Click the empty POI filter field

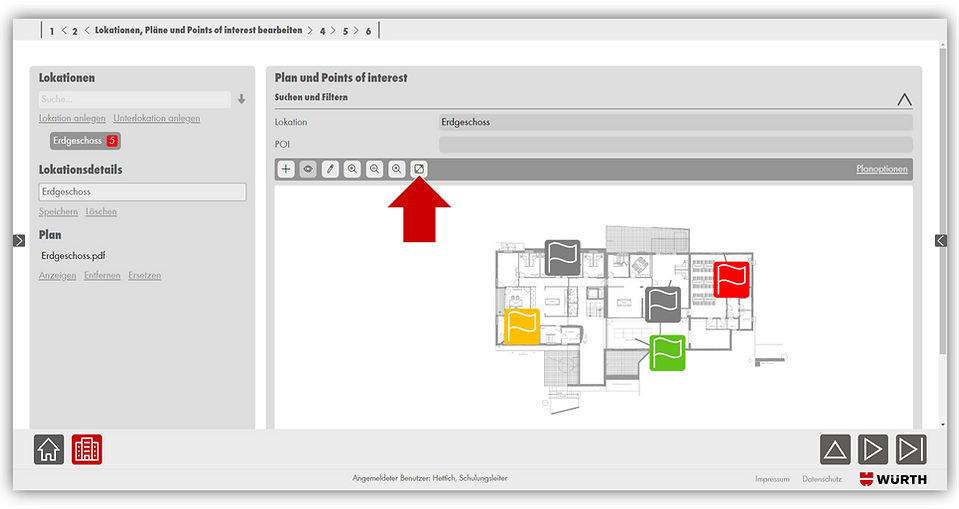(676, 144)
